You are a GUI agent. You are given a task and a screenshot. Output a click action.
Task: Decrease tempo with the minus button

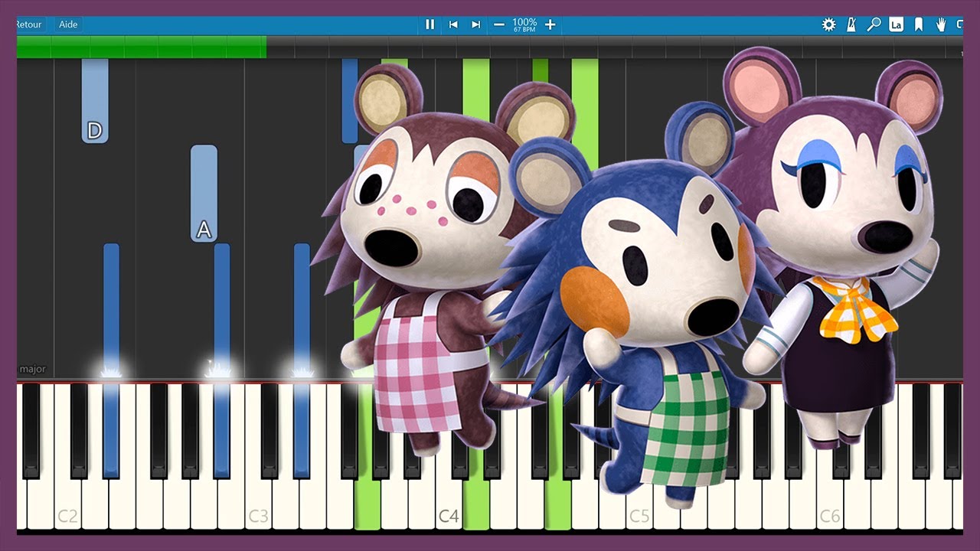coord(499,24)
